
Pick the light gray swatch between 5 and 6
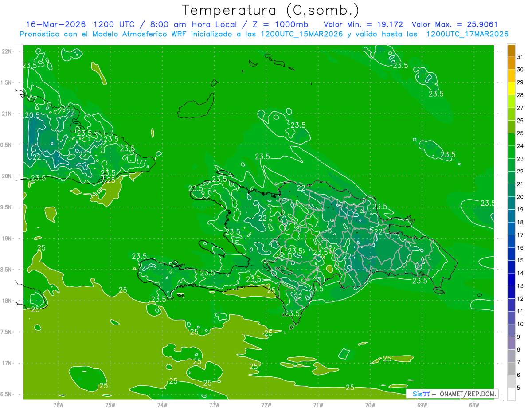coord(511,381)
